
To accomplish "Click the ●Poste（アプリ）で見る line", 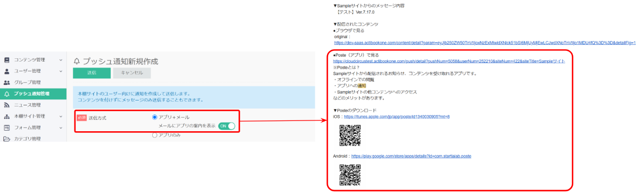I will (x=356, y=55).
